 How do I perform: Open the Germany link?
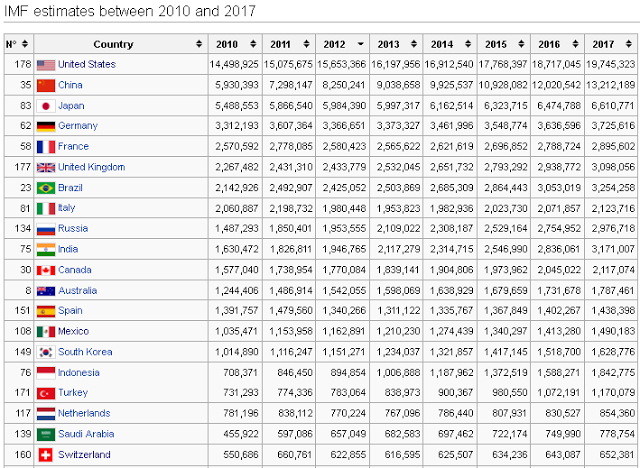tap(78, 126)
